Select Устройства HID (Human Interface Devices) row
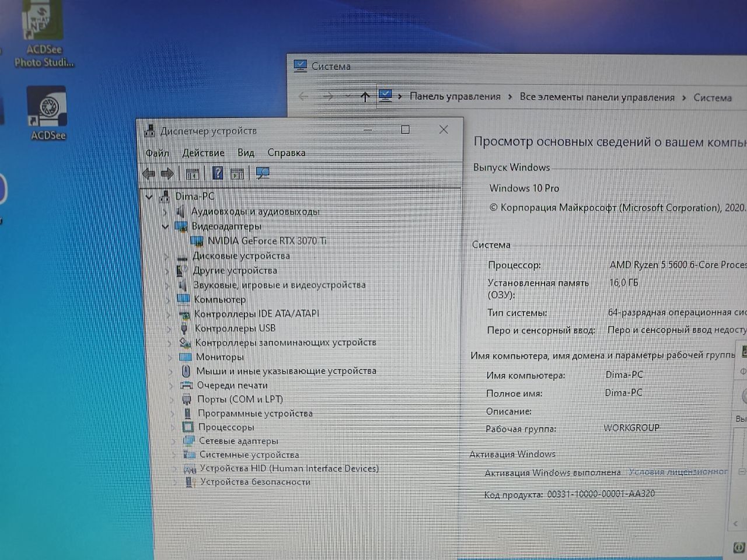Screen dimensions: 747x560 pos(289,468)
